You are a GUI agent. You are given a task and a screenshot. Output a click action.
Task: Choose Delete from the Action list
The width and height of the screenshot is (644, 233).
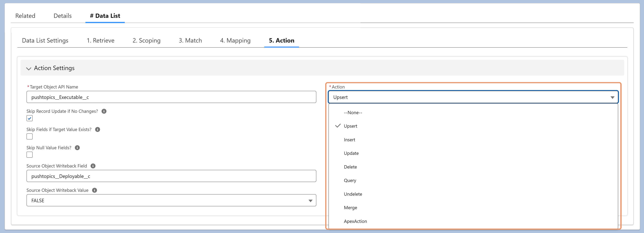click(x=473, y=167)
